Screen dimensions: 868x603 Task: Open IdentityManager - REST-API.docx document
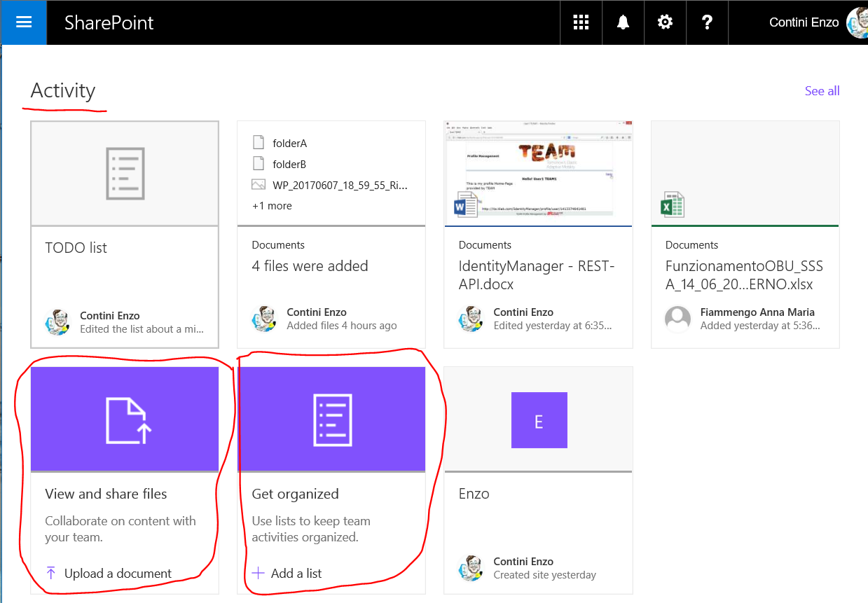coord(536,275)
